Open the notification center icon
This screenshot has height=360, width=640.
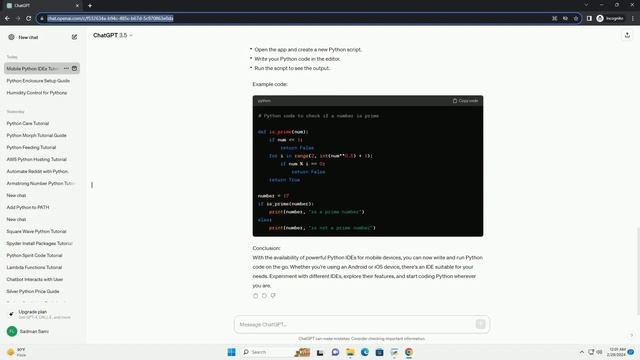(631, 352)
